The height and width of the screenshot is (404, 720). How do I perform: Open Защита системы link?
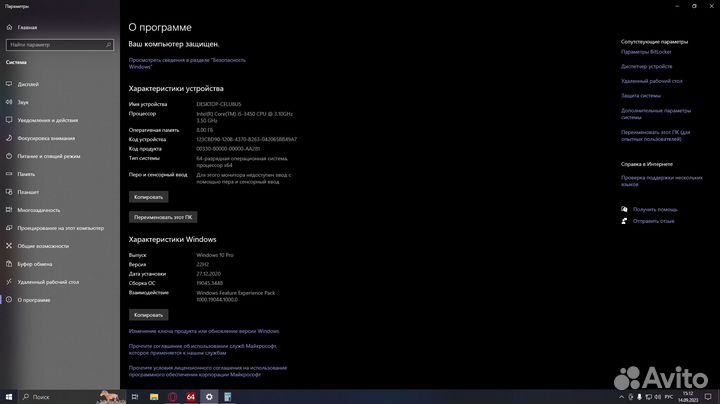[641, 96]
